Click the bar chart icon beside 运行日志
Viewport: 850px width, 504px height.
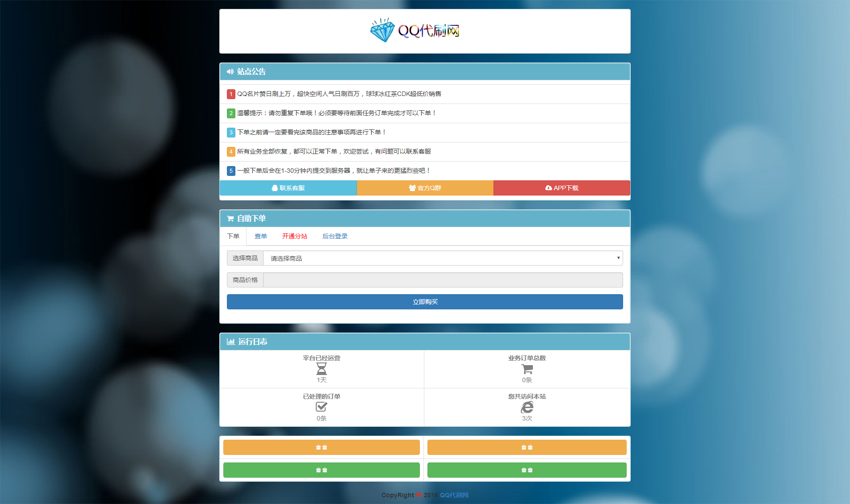[x=230, y=342]
